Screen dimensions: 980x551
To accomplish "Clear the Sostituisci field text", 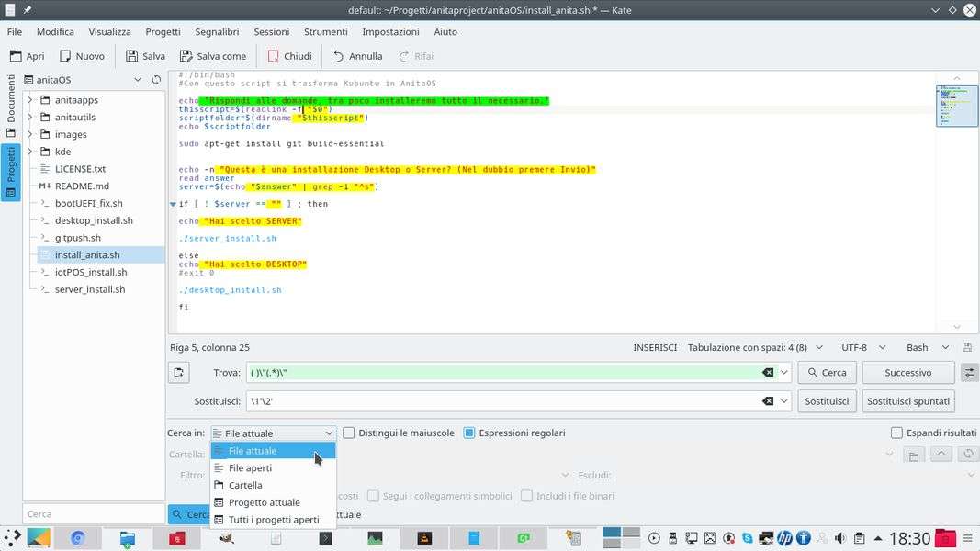I will [x=768, y=401].
